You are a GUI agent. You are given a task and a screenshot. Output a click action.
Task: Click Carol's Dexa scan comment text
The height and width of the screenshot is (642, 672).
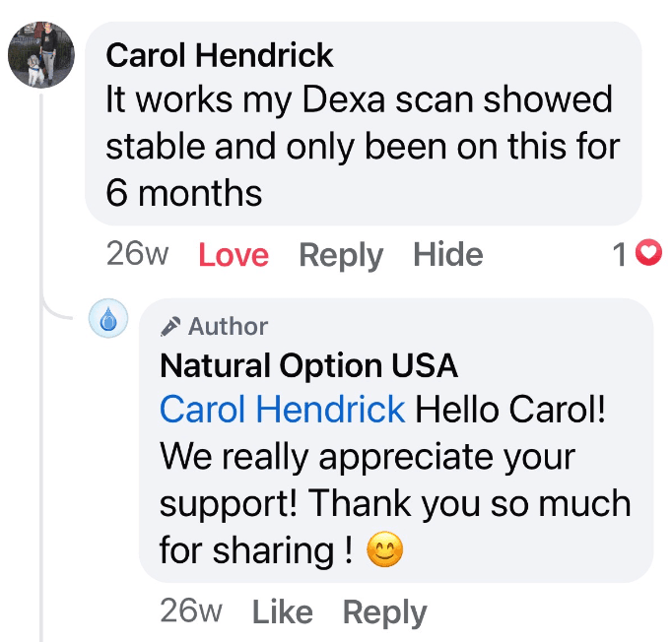pyautogui.click(x=362, y=146)
